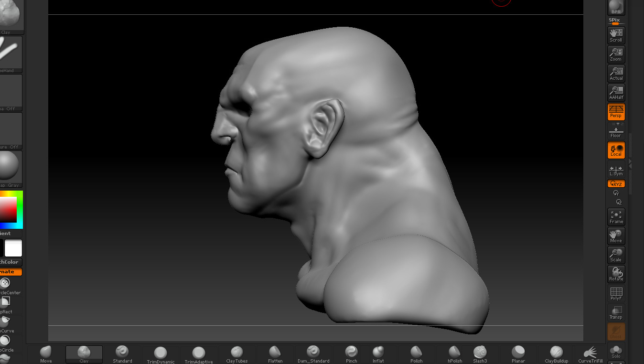Toggle XYZ rotation mode

click(x=616, y=184)
